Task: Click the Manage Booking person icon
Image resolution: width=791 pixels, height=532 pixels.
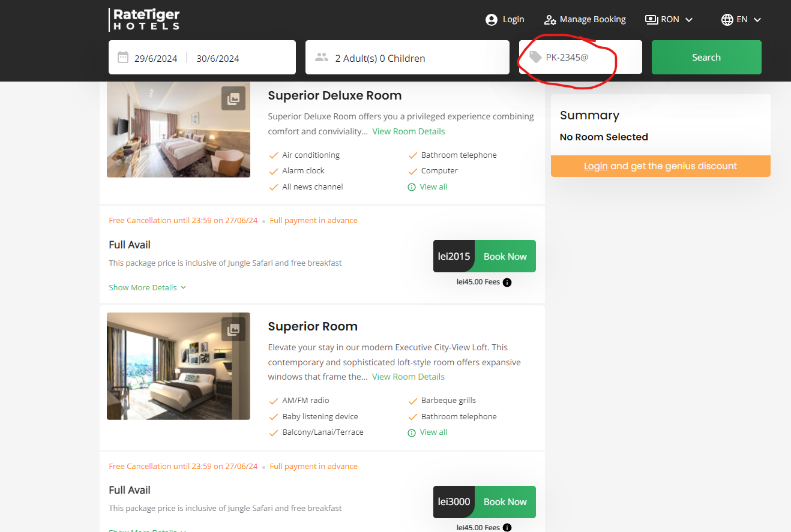Action: [x=550, y=19]
